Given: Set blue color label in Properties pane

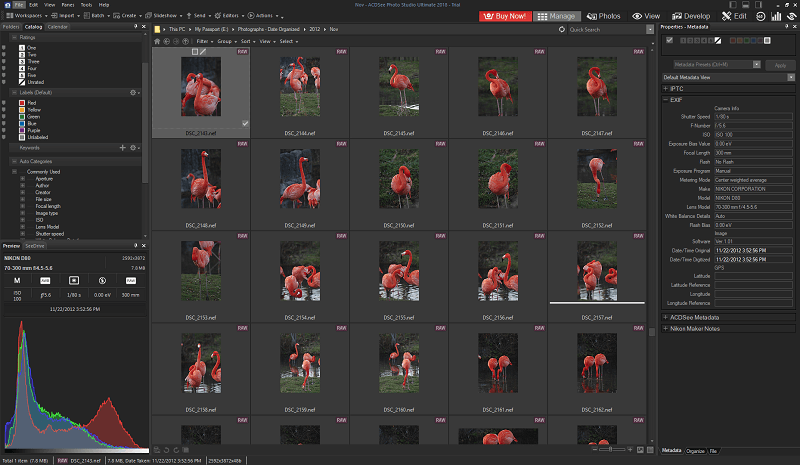Looking at the screenshot, I should pos(754,40).
